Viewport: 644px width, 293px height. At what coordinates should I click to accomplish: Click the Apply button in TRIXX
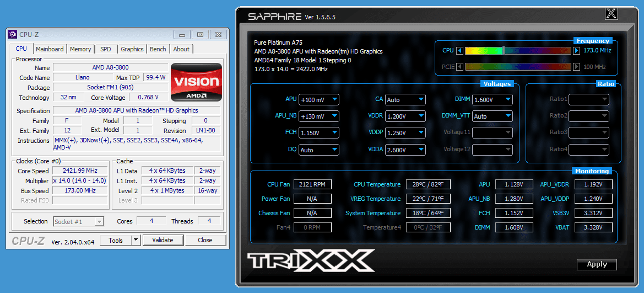pos(597,265)
